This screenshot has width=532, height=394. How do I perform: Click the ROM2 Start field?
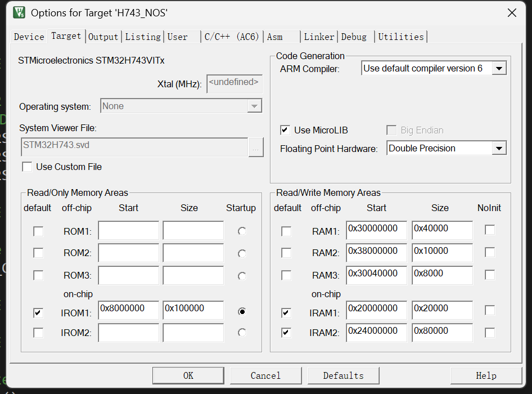[129, 253]
